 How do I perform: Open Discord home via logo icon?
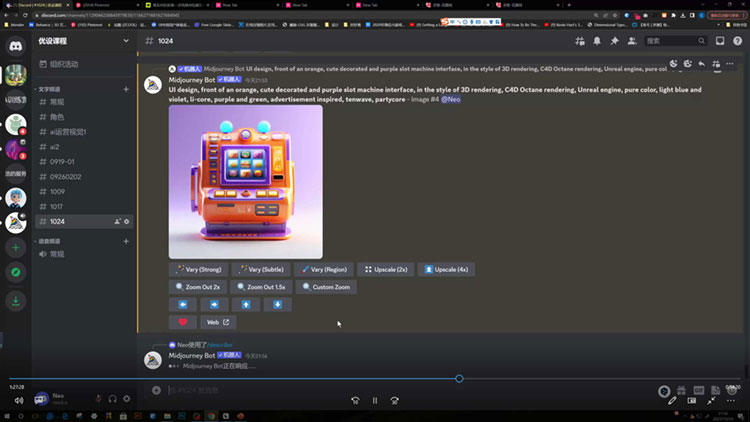point(15,44)
